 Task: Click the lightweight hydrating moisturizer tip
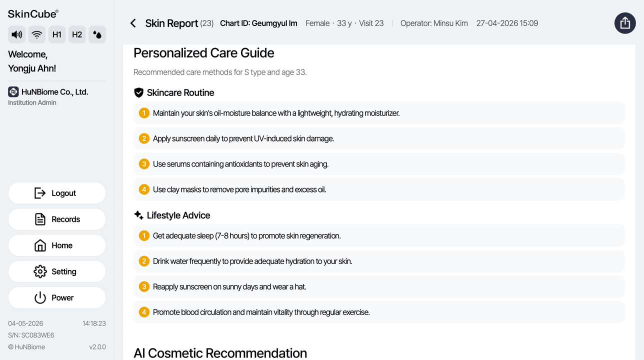[379, 113]
